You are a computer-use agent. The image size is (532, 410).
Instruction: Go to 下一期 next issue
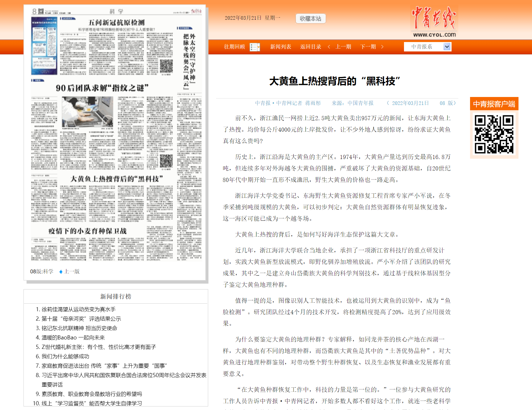(368, 47)
